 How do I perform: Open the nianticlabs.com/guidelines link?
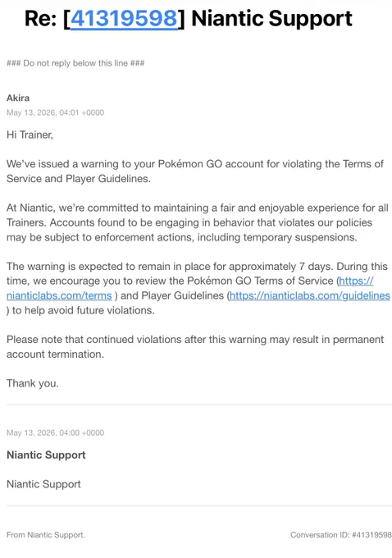pyautogui.click(x=310, y=295)
